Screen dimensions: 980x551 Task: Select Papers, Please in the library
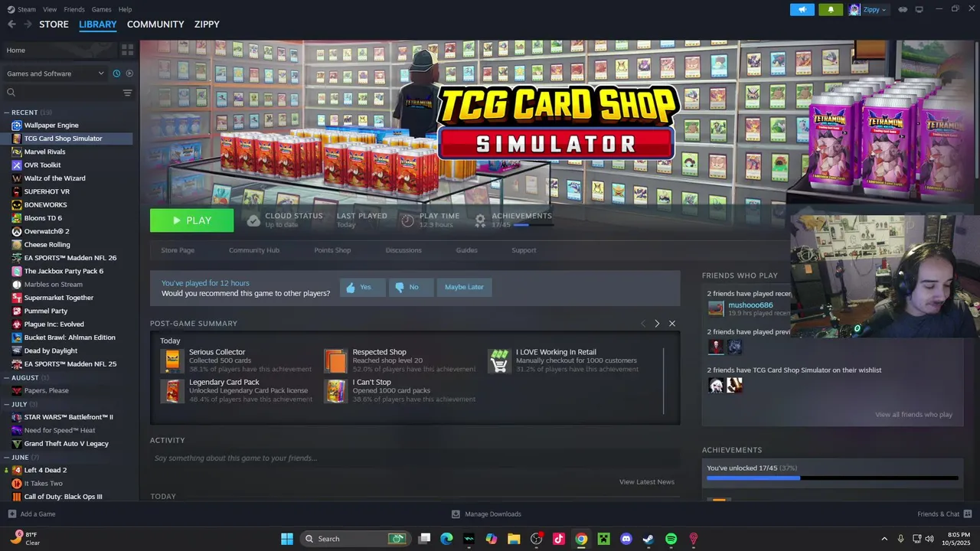[x=46, y=390]
